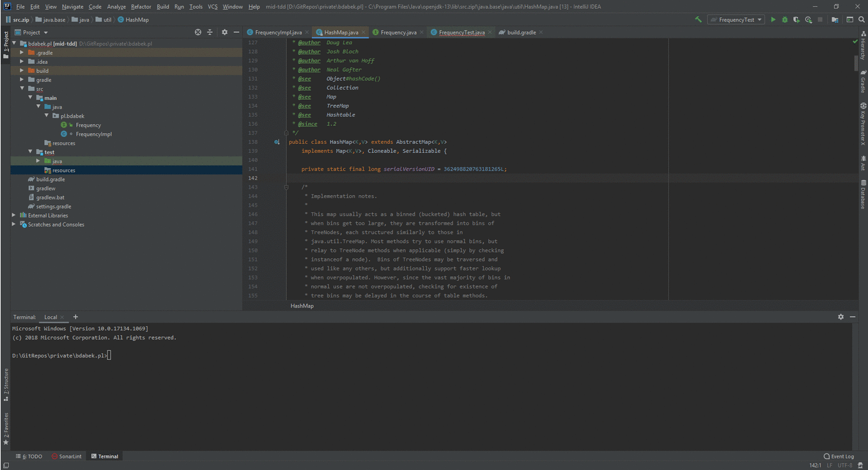Open the Refactor menu
This screenshot has height=470, width=868.
pos(141,6)
